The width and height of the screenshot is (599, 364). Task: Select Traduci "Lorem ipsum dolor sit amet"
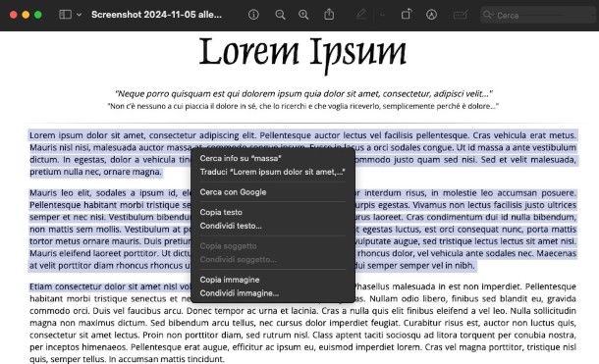point(273,172)
